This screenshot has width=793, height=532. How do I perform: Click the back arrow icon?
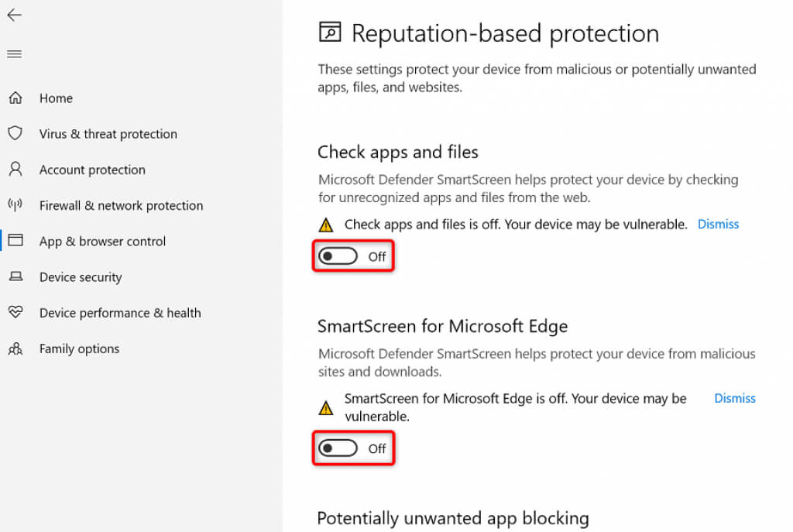[x=14, y=15]
